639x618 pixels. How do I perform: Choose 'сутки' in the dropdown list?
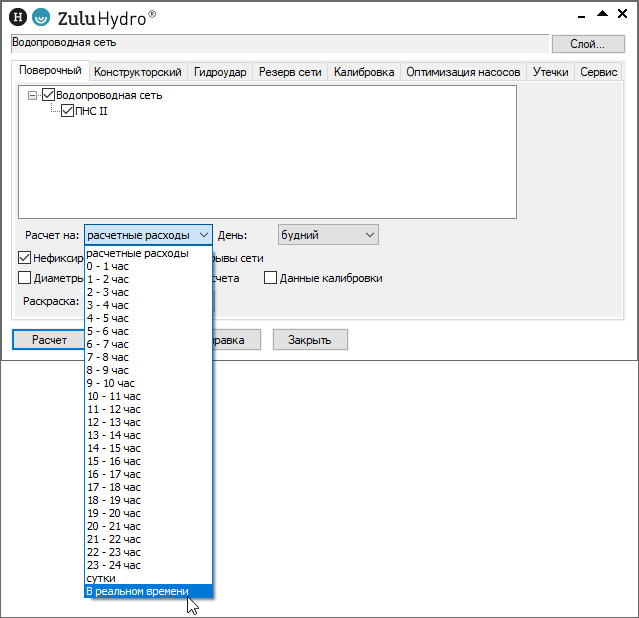point(101,578)
